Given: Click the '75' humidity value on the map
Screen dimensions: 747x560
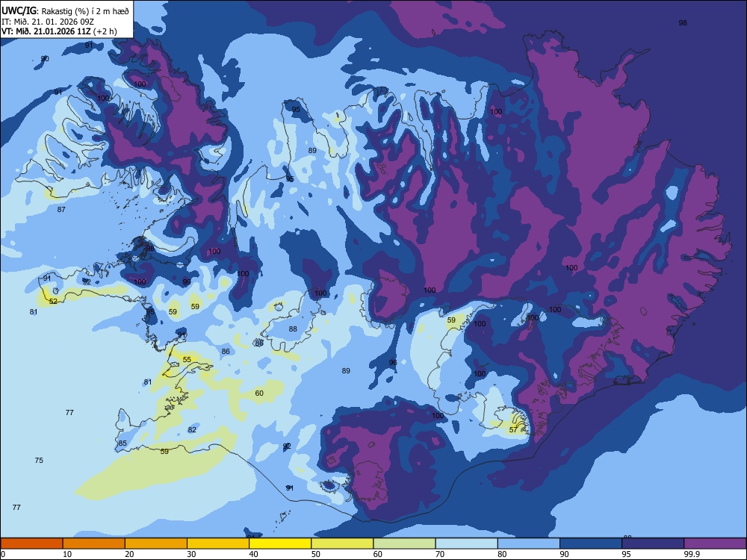Looking at the screenshot, I should [39, 460].
